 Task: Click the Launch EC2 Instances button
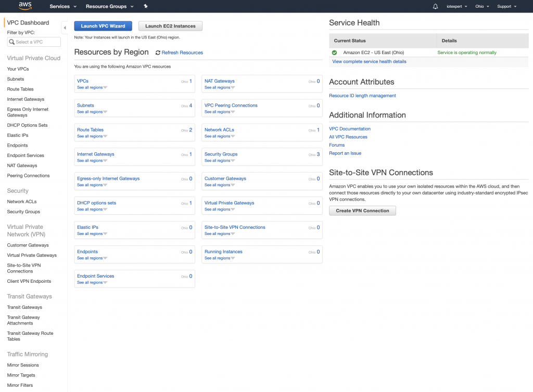coord(170,26)
